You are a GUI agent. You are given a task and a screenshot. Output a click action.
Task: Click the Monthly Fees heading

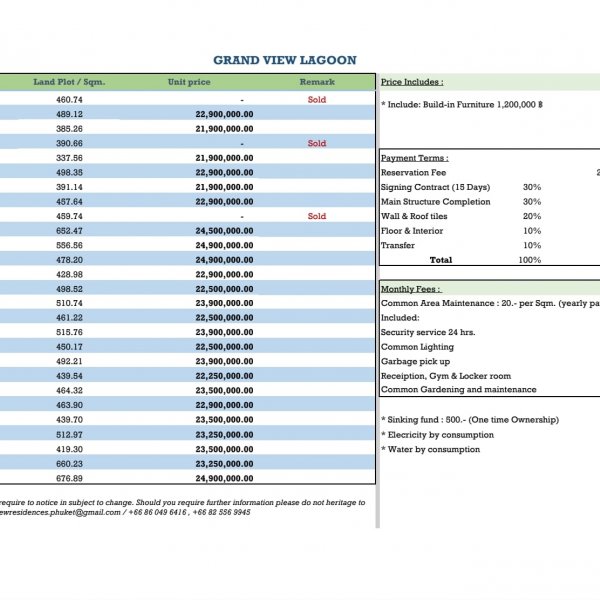click(x=411, y=289)
